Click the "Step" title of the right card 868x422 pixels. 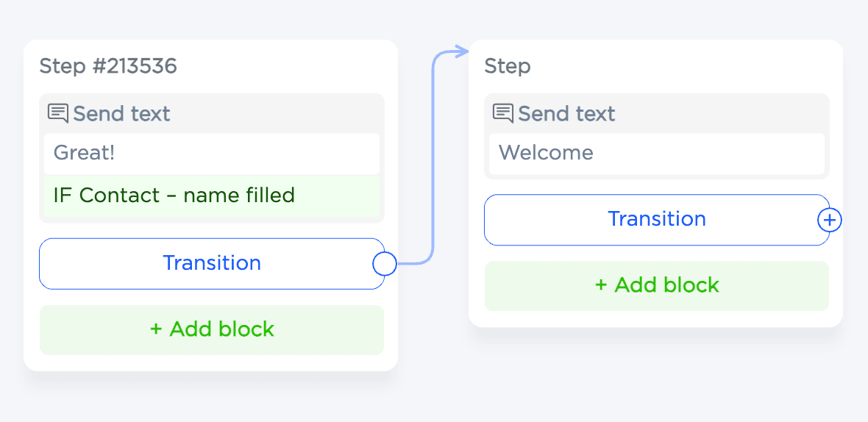click(x=508, y=66)
